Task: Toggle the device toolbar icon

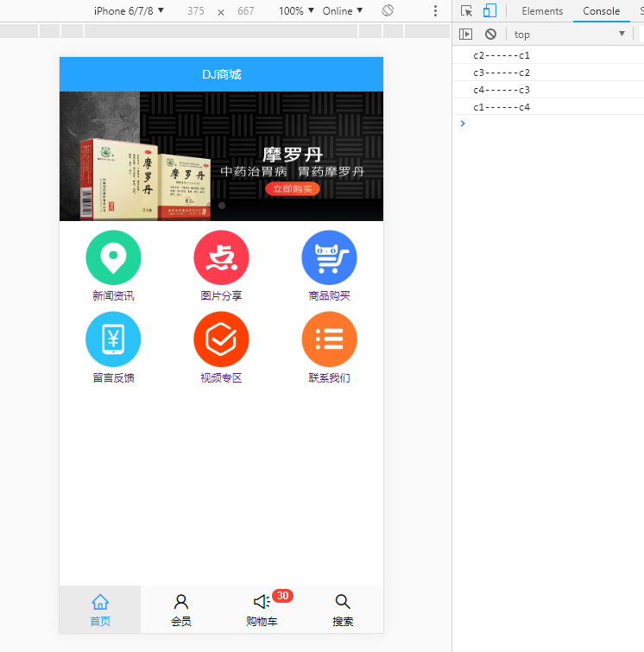Action: click(x=489, y=11)
